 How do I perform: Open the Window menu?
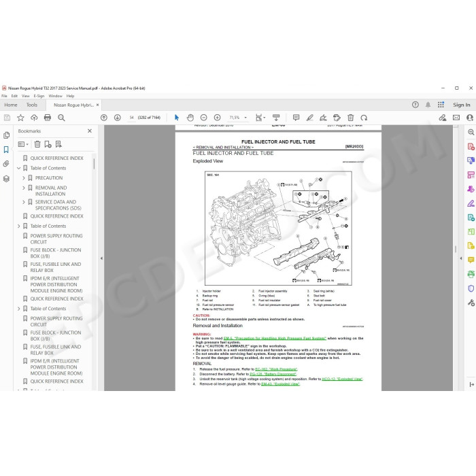click(x=55, y=96)
